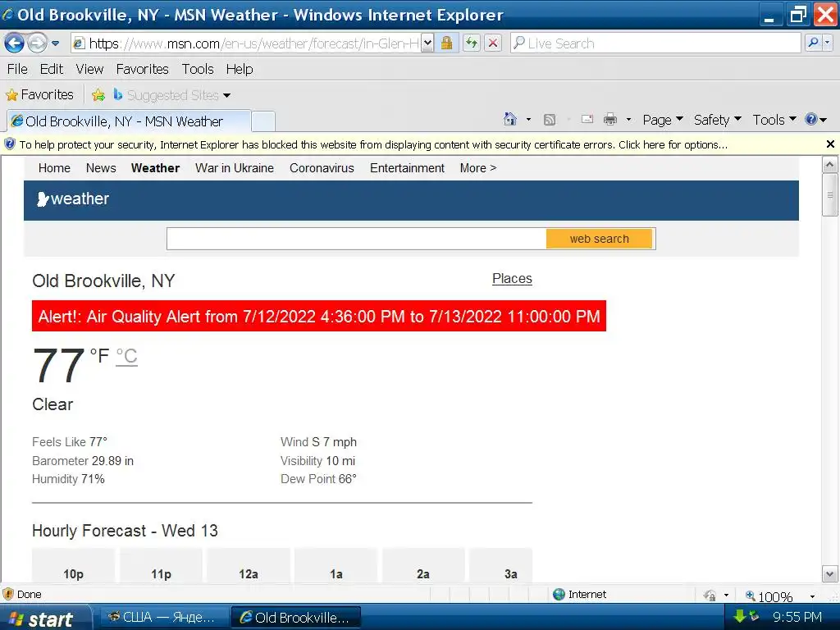Stop loading with the red X icon
The image size is (840, 630).
[493, 43]
